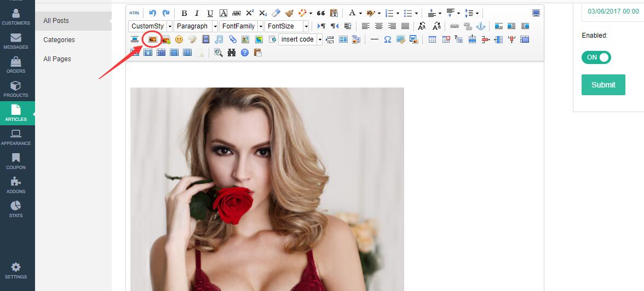Click the circled insert image icon
The height and width of the screenshot is (291, 644).
[153, 39]
